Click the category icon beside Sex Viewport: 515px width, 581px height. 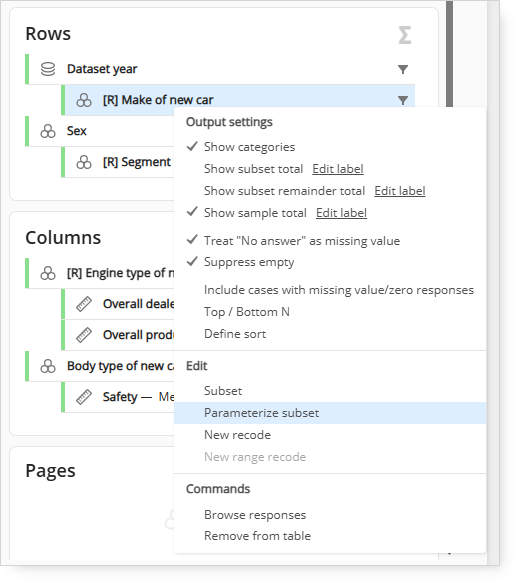point(48,131)
